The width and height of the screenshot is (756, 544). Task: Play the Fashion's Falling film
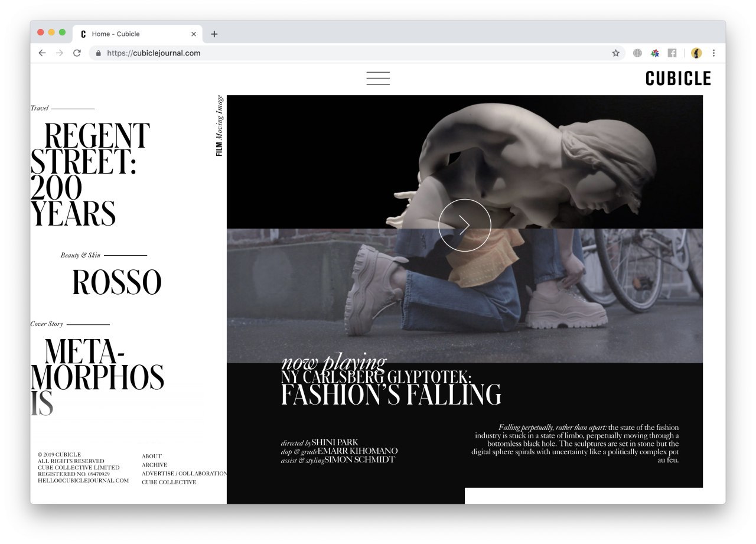(x=465, y=225)
